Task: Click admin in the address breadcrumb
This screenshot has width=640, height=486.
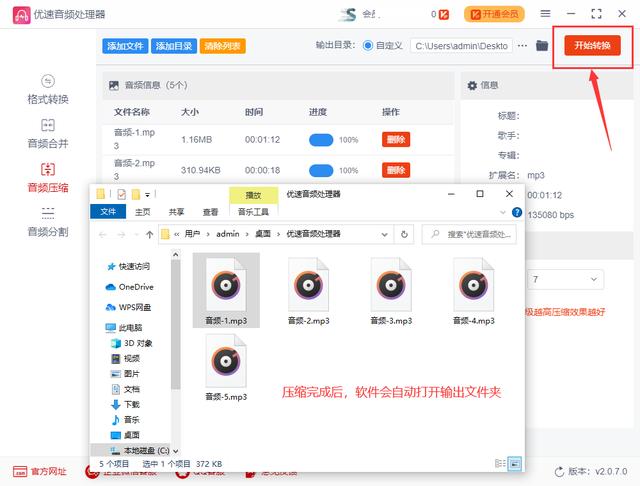Action: coord(228,234)
